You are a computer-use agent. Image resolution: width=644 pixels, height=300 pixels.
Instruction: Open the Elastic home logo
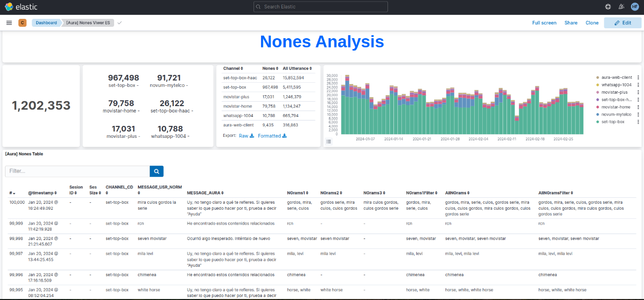point(21,6)
